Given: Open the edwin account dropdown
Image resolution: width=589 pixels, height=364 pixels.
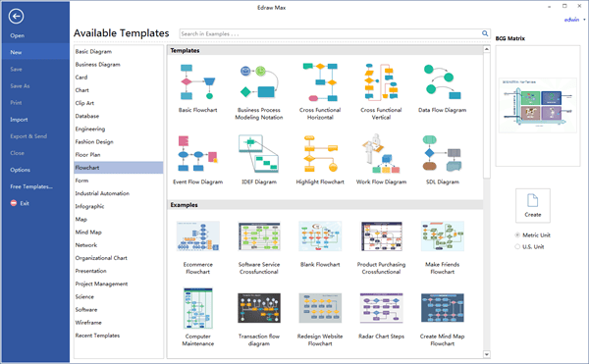Looking at the screenshot, I should point(574,20).
